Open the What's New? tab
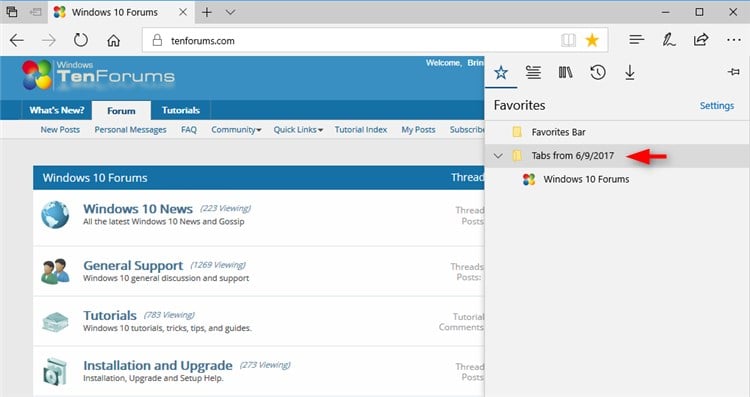The image size is (750, 397). [x=57, y=110]
